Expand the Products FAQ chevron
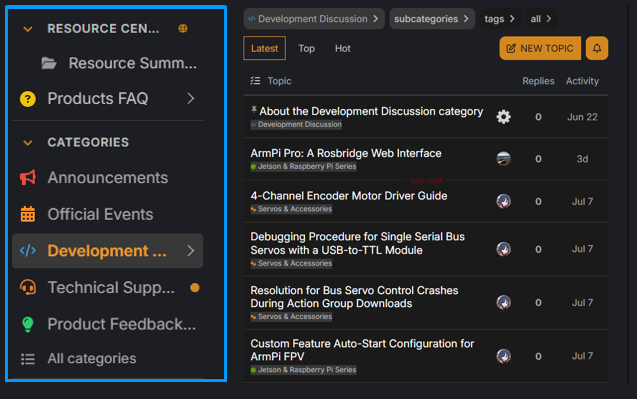The width and height of the screenshot is (637, 399). (x=191, y=98)
